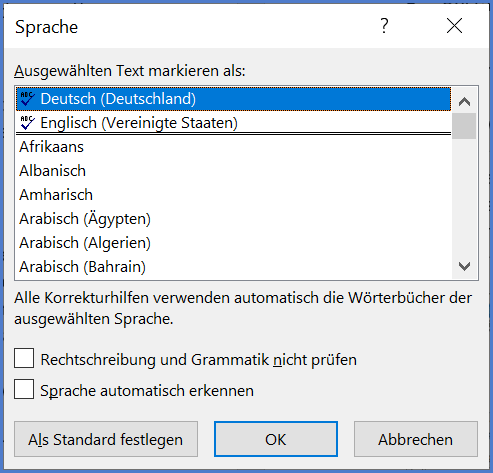Open the help question mark icon
The width and height of the screenshot is (493, 473).
coord(384,26)
